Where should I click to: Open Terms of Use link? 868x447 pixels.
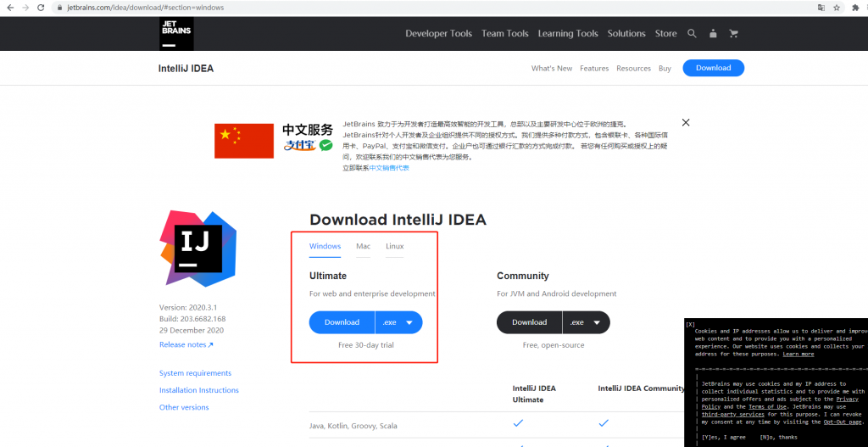(x=767, y=406)
